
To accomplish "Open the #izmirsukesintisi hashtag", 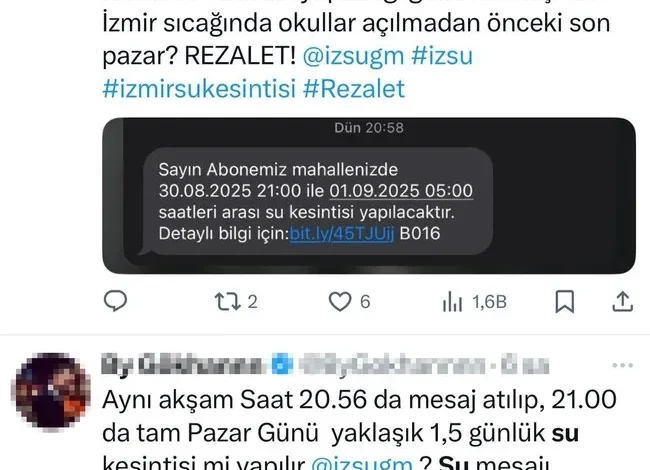I will [199, 89].
